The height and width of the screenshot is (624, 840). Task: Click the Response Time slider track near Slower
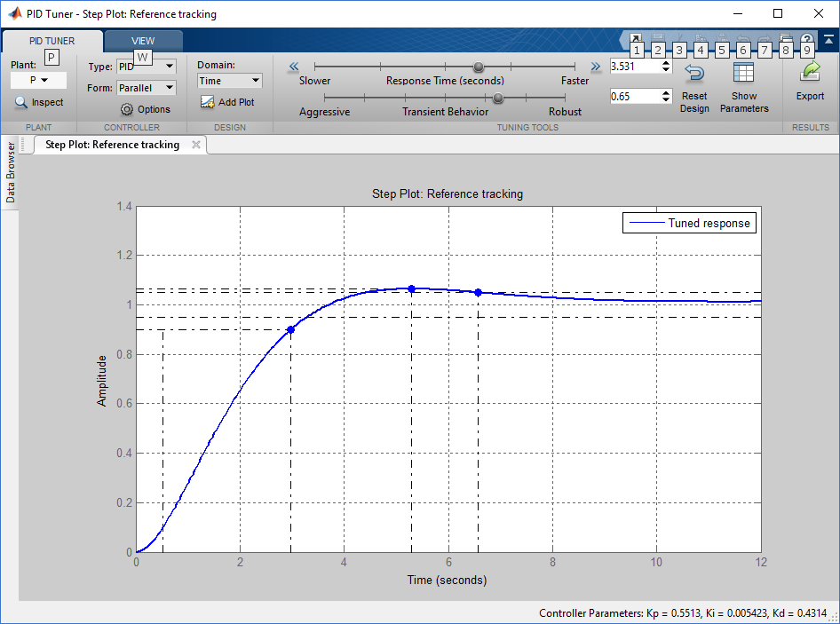tap(348, 67)
